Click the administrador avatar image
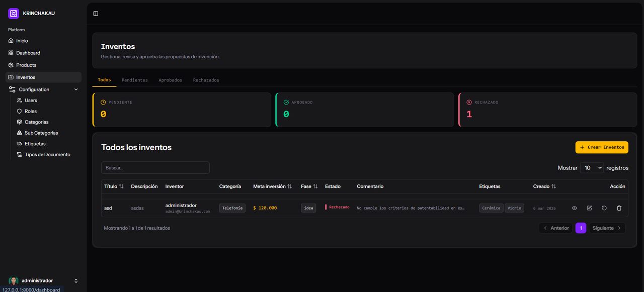Image resolution: width=644 pixels, height=292 pixels. coord(14,281)
